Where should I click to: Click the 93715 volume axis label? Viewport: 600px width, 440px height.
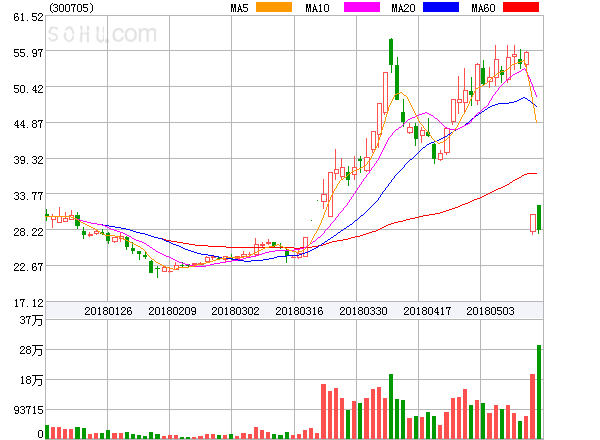point(28,410)
